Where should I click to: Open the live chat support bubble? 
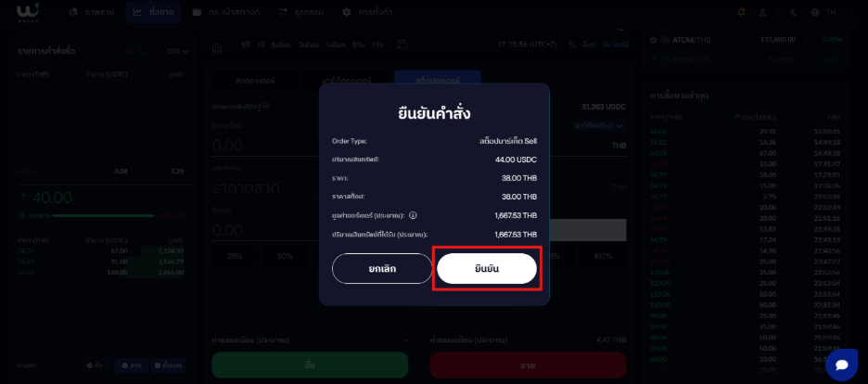pyautogui.click(x=841, y=365)
